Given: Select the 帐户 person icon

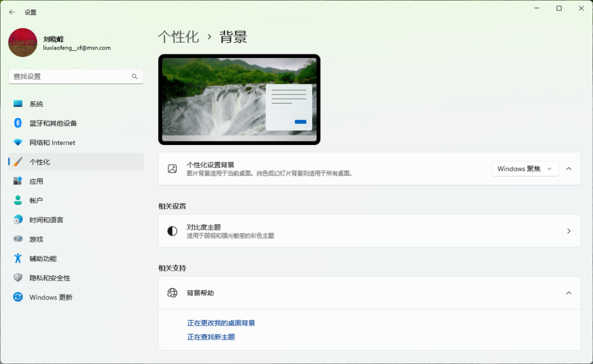Looking at the screenshot, I should 18,200.
